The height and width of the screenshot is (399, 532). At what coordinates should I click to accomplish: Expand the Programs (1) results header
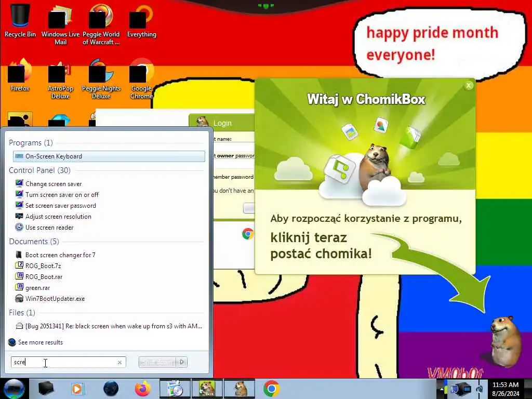pos(31,143)
